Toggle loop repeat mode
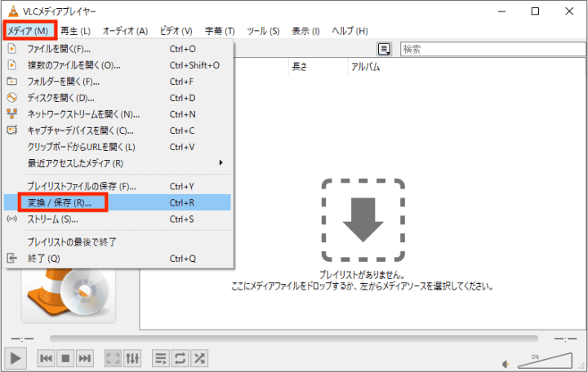The width and height of the screenshot is (588, 372). (180, 358)
